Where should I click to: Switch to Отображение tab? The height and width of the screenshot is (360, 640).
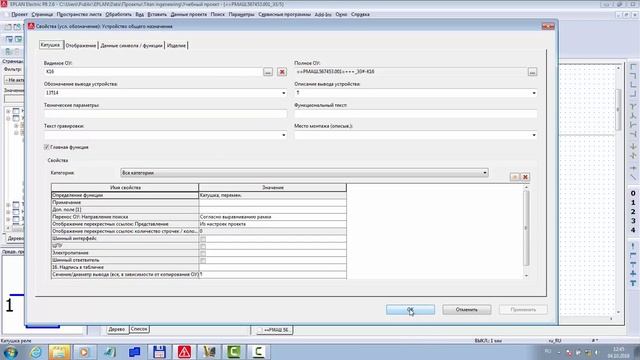pos(81,45)
